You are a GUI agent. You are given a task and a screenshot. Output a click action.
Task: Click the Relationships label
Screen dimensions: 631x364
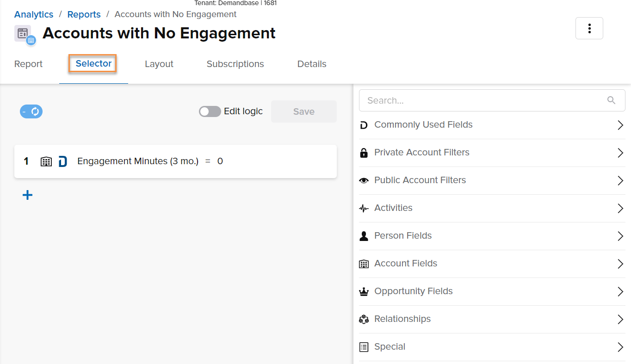402,319
